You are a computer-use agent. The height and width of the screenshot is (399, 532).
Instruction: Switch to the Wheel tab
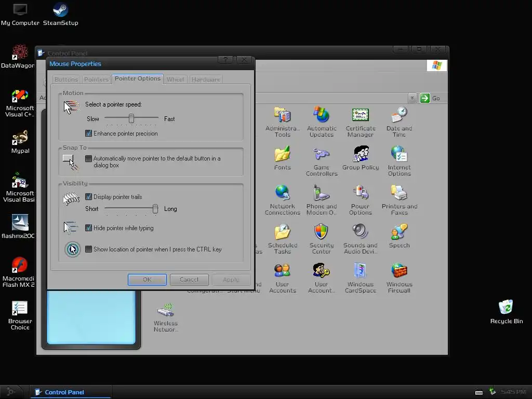(175, 79)
